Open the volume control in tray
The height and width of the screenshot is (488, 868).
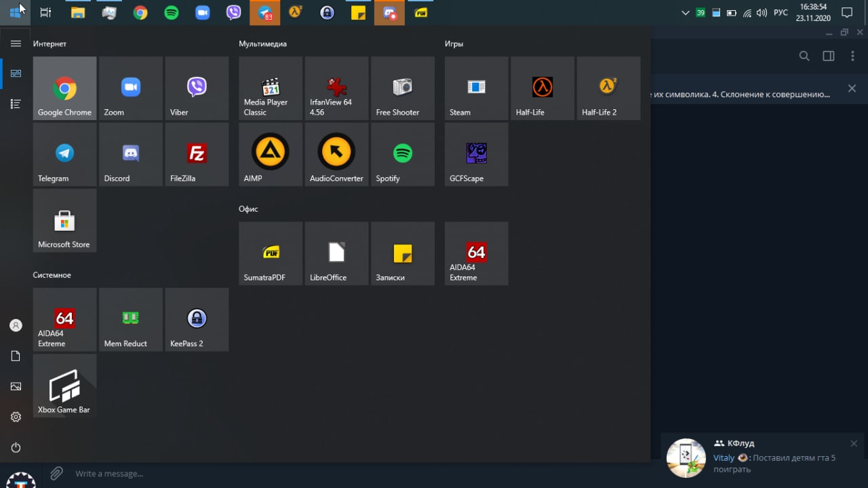[x=762, y=12]
